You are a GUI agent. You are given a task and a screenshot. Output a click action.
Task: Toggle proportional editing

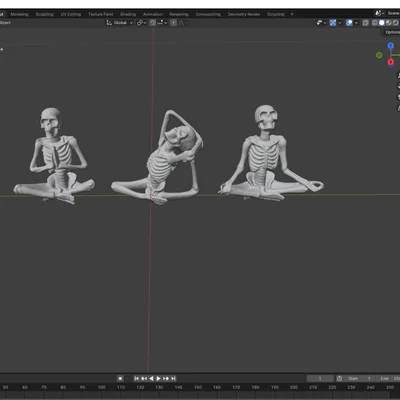click(x=173, y=23)
